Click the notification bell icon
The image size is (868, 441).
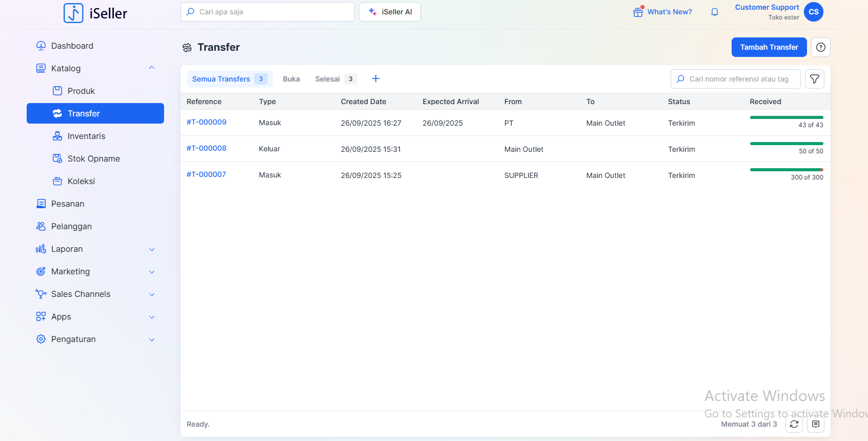(x=714, y=12)
